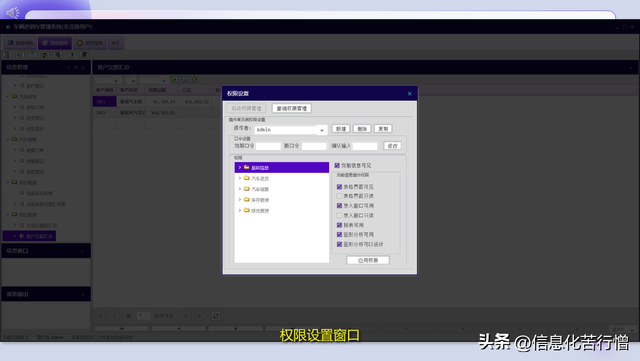Click the folder icon of 汽车销售 in dialog
Viewport: 640px width, 361px height.
247,189
